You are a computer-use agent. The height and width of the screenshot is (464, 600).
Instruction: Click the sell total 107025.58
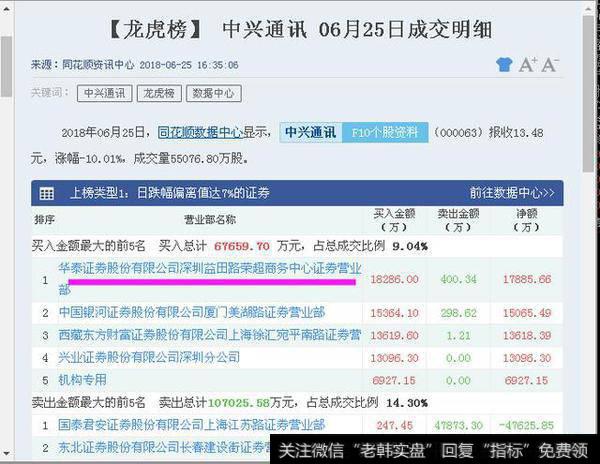(238, 403)
